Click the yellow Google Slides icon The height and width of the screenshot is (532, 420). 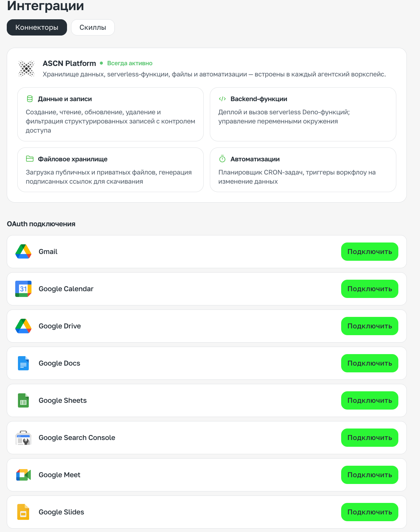(x=23, y=512)
